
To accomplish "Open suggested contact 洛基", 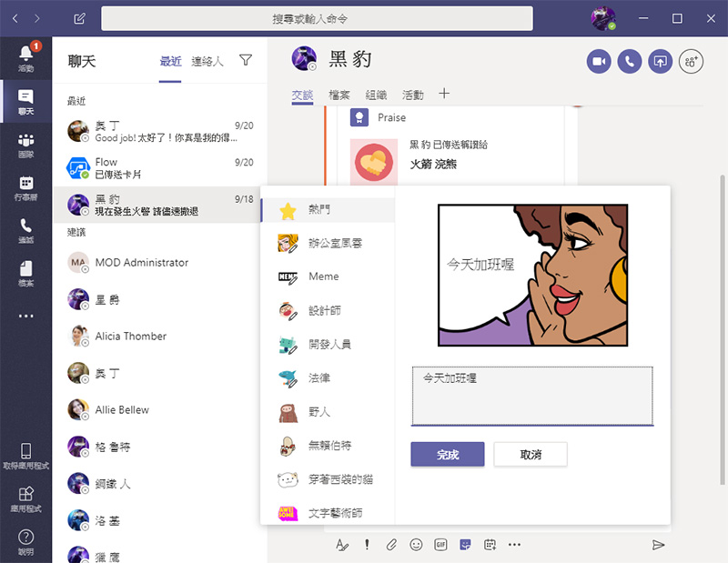I will pos(160,520).
